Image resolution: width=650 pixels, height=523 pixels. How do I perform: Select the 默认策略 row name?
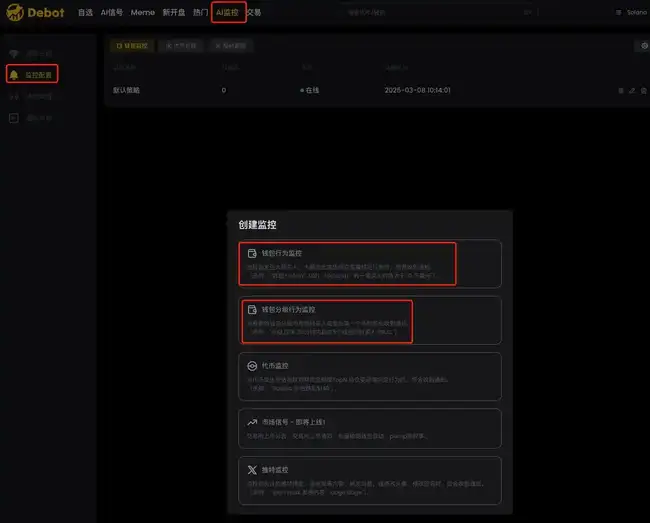[126, 90]
